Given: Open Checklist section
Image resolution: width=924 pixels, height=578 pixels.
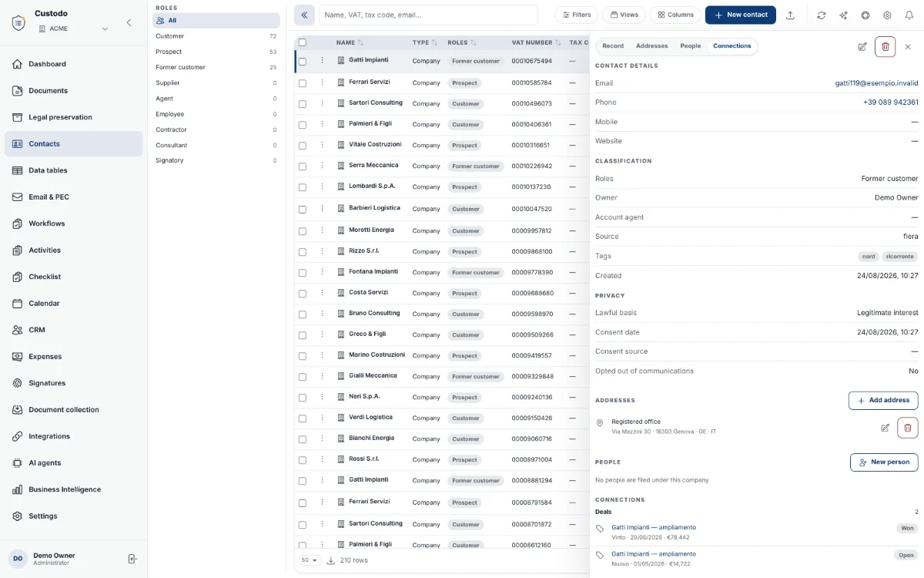Looking at the screenshot, I should point(74,277).
